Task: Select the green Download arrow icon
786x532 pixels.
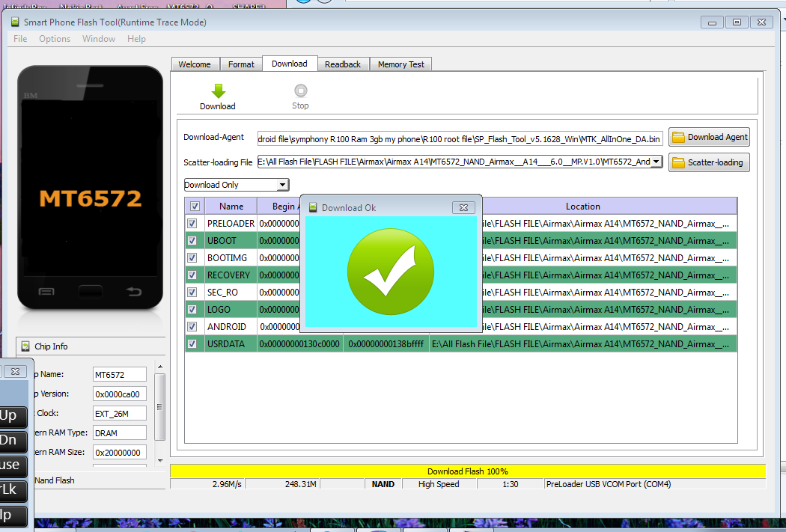Action: pos(217,91)
